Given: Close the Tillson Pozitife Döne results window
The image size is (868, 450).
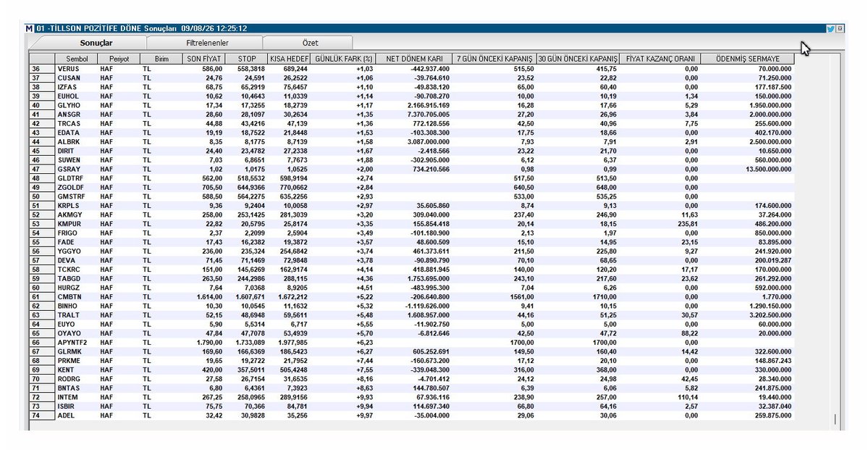Looking at the screenshot, I should tap(840, 28).
